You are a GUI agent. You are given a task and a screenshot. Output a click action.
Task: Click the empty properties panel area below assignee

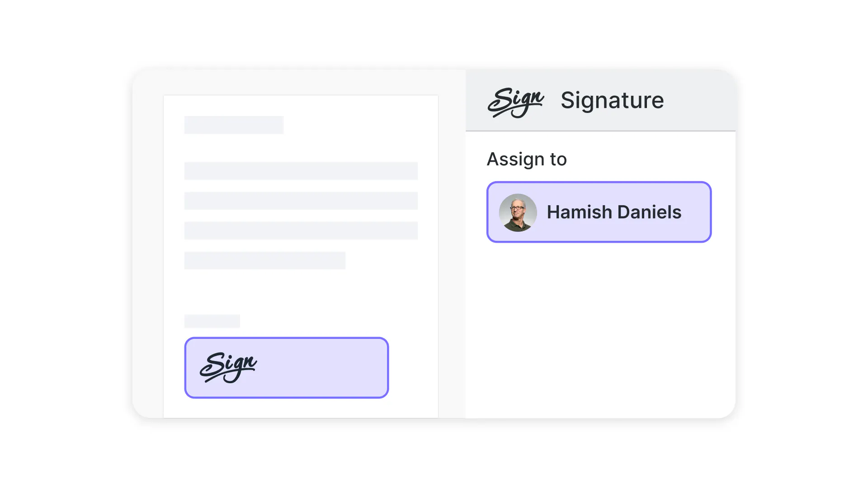pos(600,330)
